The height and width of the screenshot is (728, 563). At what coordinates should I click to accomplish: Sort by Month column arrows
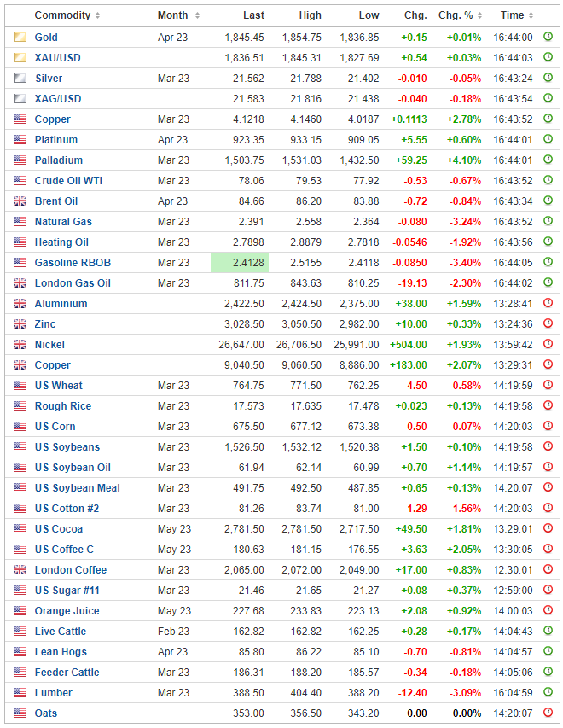pyautogui.click(x=197, y=15)
